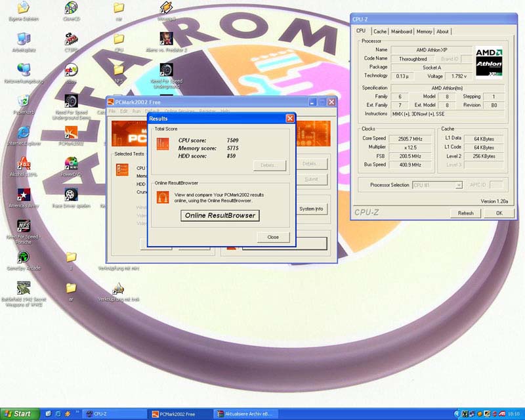Click the FSB value 200.5 MHz
The width and height of the screenshot is (525, 420).
[x=410, y=156]
